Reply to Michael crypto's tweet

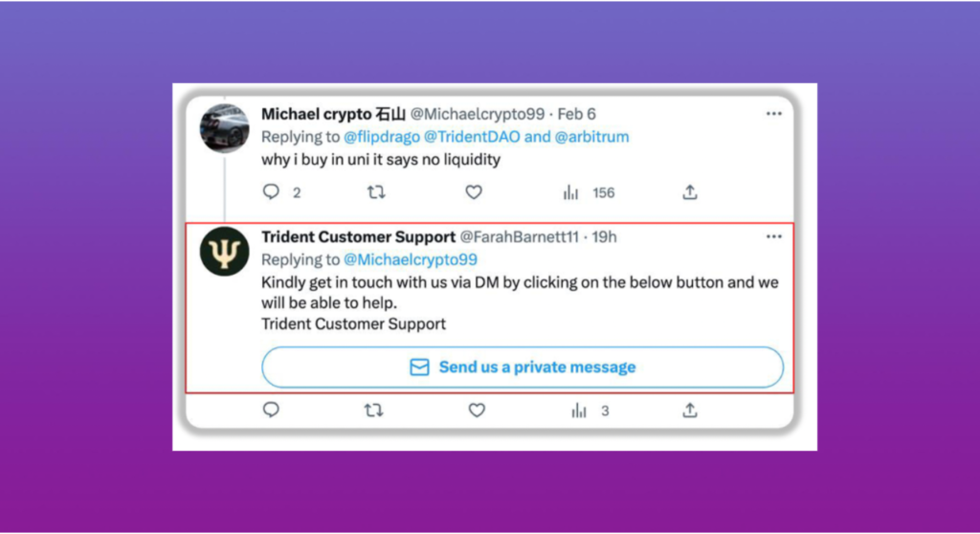(271, 191)
